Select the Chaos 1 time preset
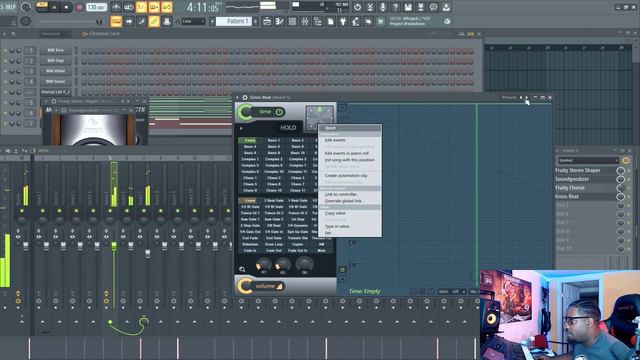640x360 pixels. coord(250,178)
